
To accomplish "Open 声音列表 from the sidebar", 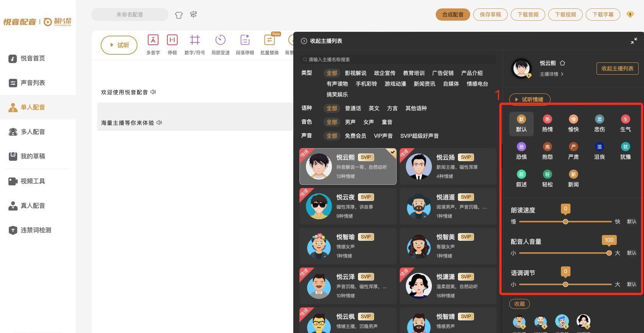I will pyautogui.click(x=38, y=83).
